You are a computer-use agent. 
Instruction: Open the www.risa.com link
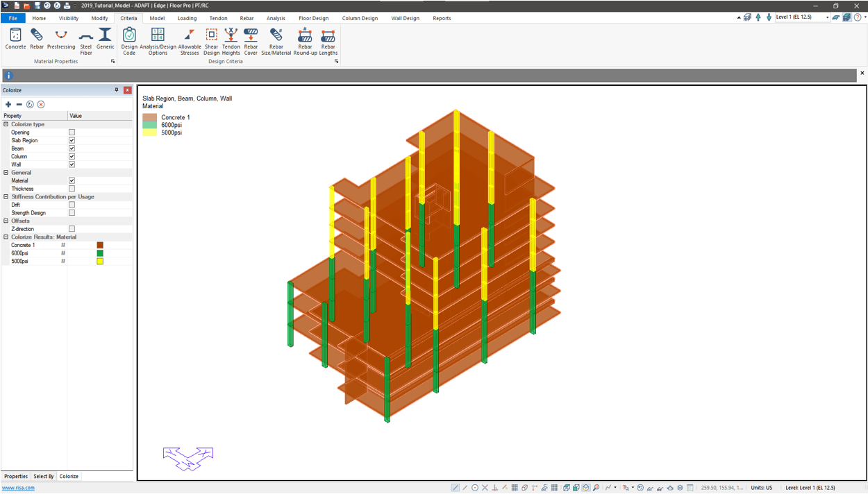(19, 488)
